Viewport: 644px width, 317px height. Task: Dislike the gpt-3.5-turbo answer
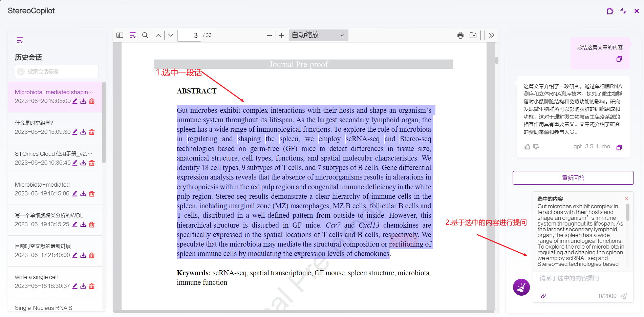click(x=536, y=147)
